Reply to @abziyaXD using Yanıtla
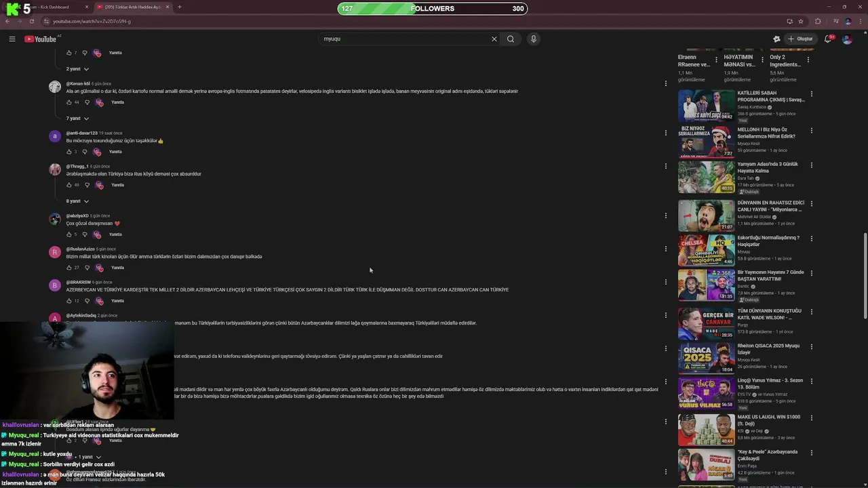868x488 pixels. coord(115,235)
